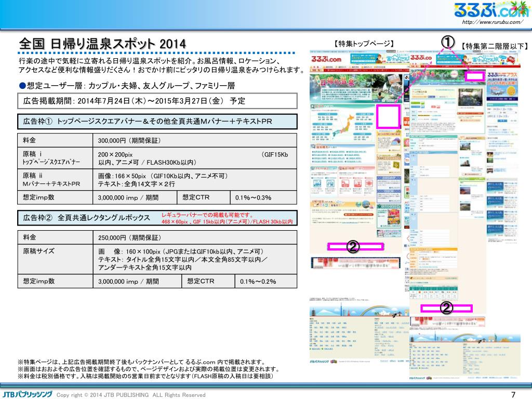Image resolution: width=532 pixels, height=399 pixels.
Task: Click the 0.1%～0.3% CTR value
Action: pyautogui.click(x=253, y=197)
